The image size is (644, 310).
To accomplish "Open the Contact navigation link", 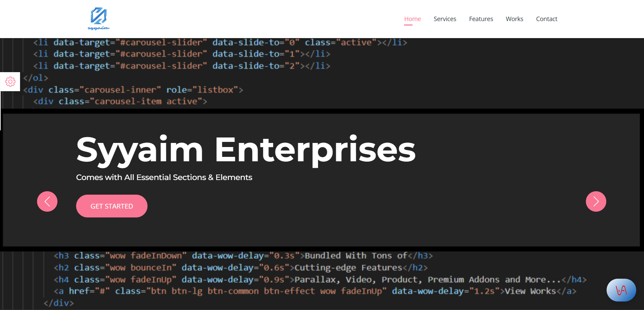I will [546, 19].
